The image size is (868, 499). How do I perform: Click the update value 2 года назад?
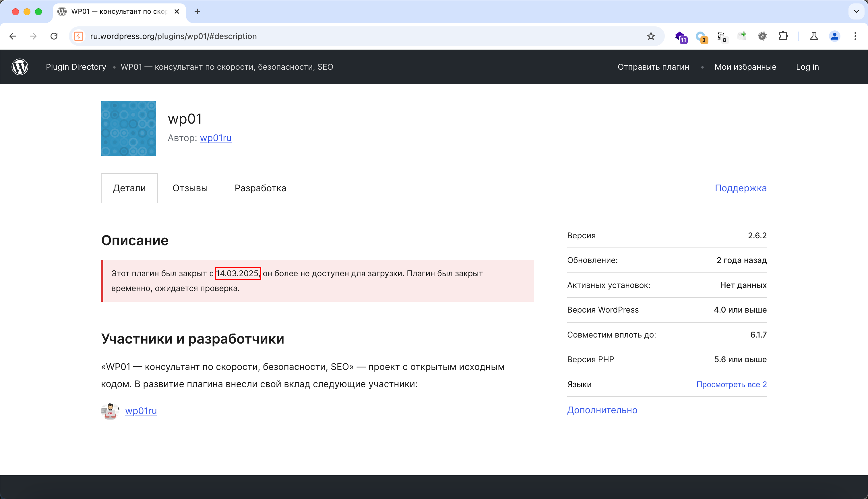(741, 260)
